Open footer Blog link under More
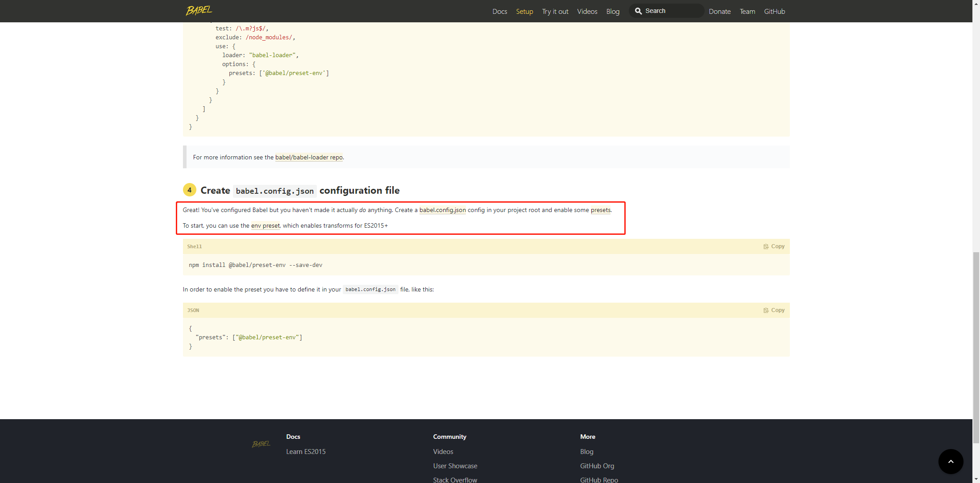980x483 pixels. 586,451
